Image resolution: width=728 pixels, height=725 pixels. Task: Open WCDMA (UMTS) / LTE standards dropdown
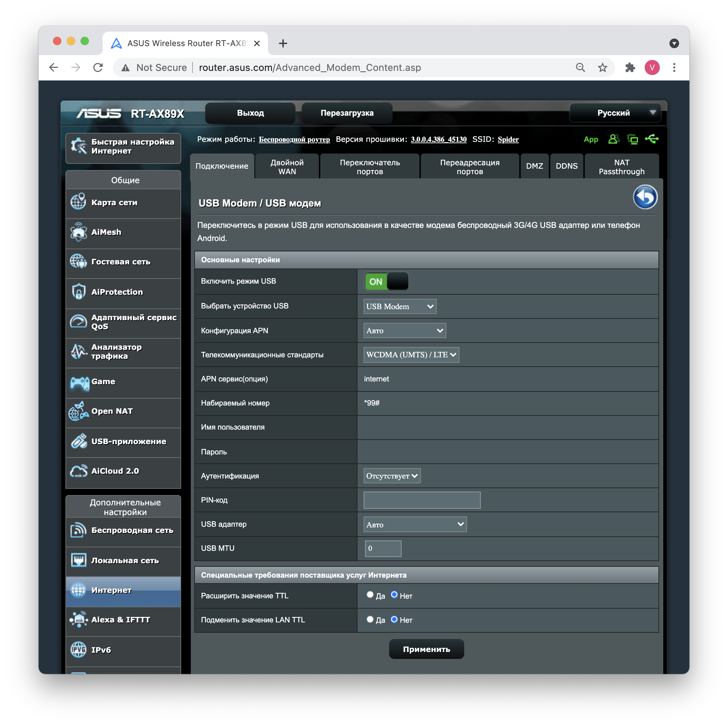tap(411, 355)
